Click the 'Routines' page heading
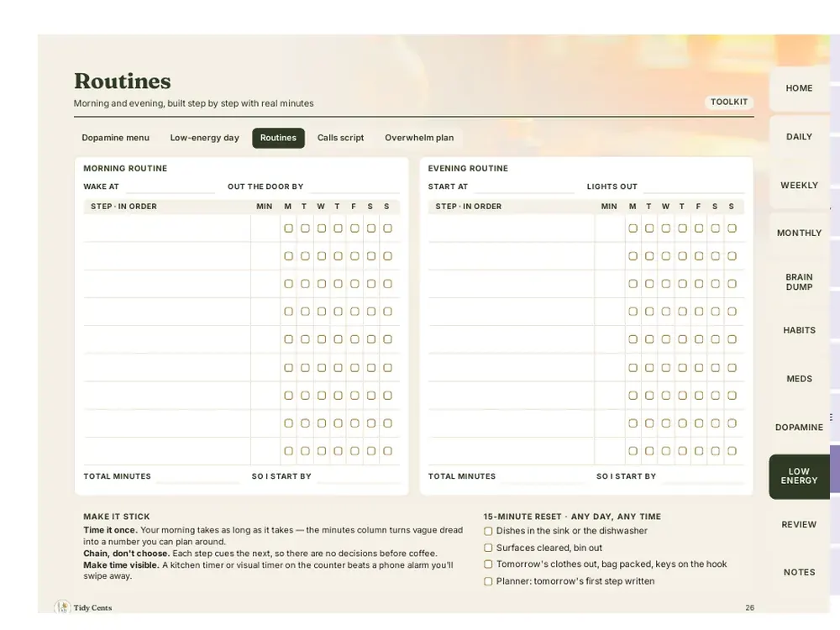Screen dimensions: 840x630 point(123,81)
